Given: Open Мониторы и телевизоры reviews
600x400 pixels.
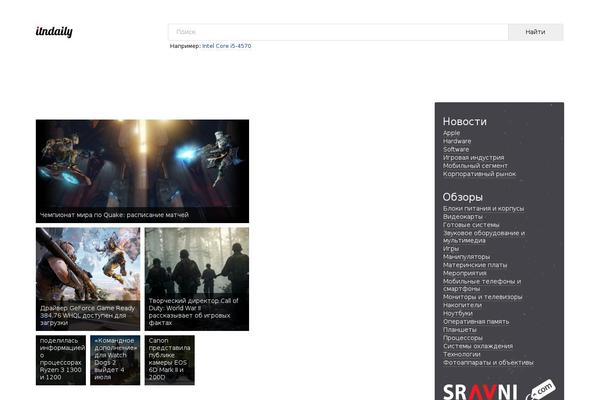Looking at the screenshot, I should click(482, 297).
